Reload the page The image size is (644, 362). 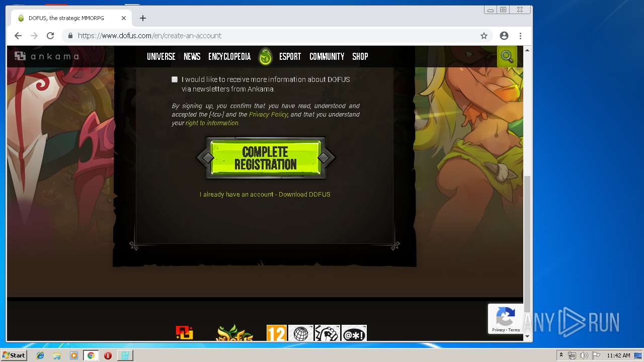coord(50,36)
